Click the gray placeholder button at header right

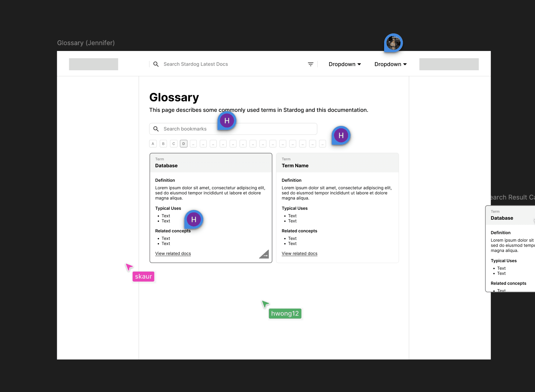tap(449, 64)
